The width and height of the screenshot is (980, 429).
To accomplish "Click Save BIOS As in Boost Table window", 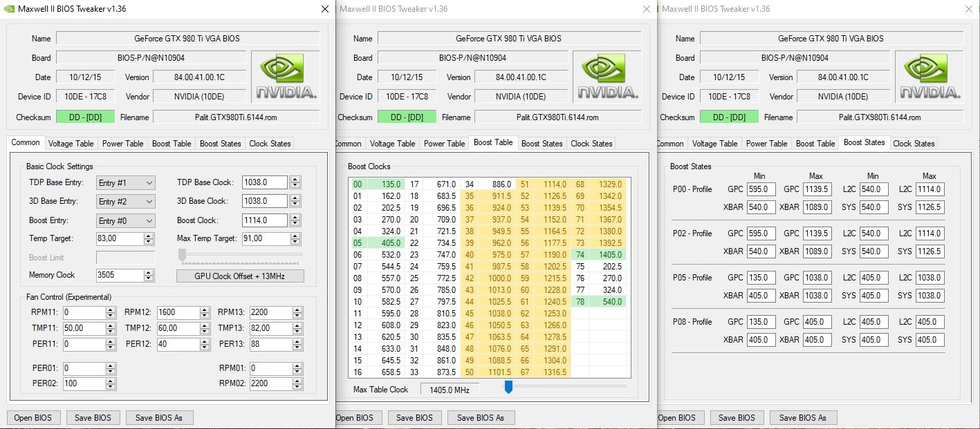I will [481, 417].
